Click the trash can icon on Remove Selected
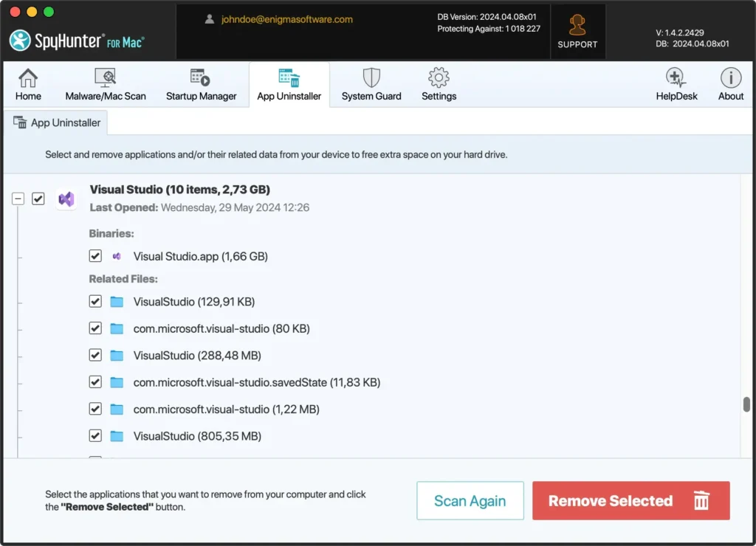756x546 pixels. (701, 500)
